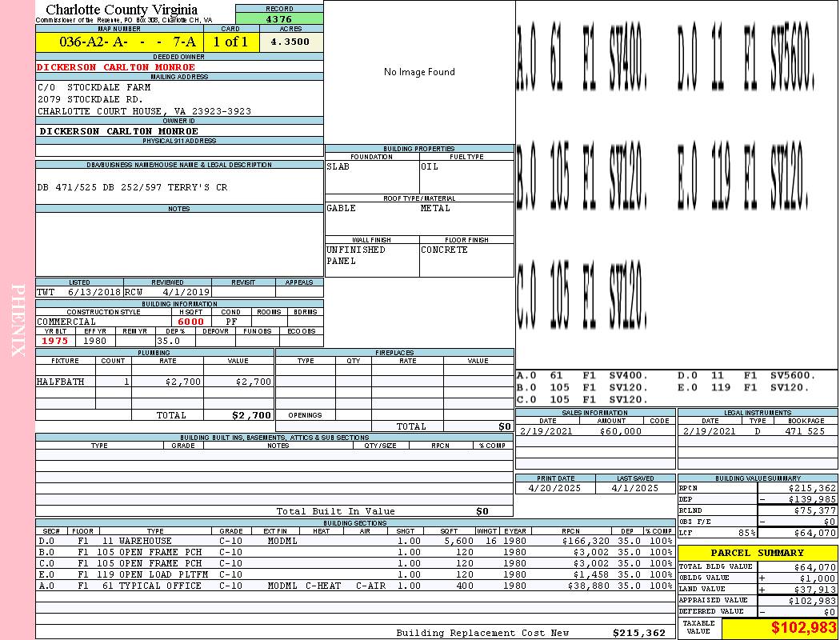Click the year built 1975
Viewport: 840px width, 640px height.
[55, 341]
